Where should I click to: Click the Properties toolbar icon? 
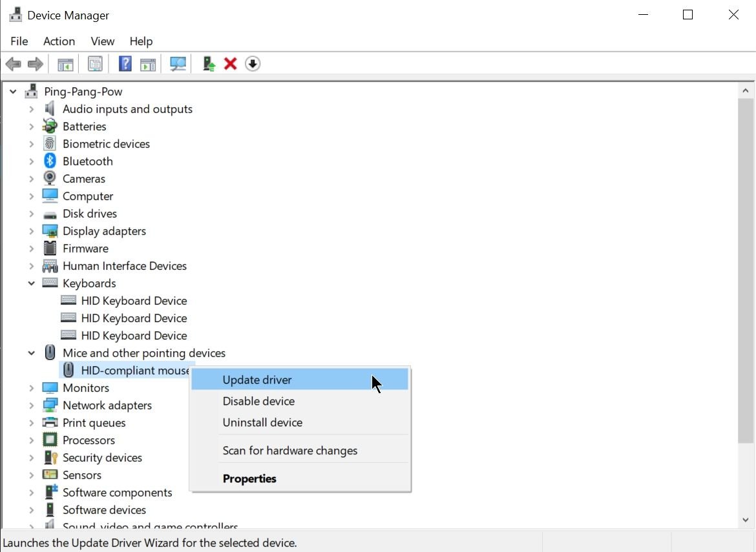tap(95, 64)
